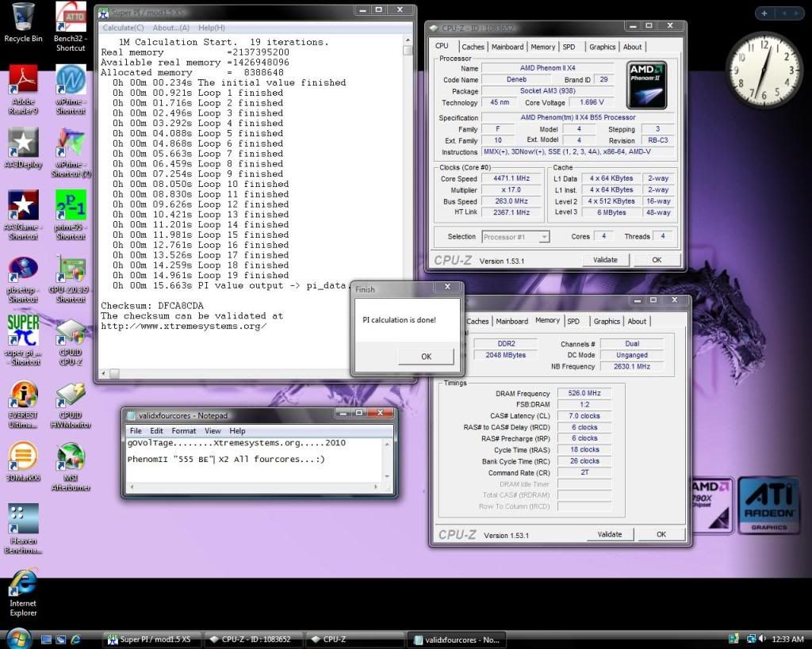Select the validxfourcores Notepad taskbar button

pyautogui.click(x=455, y=639)
